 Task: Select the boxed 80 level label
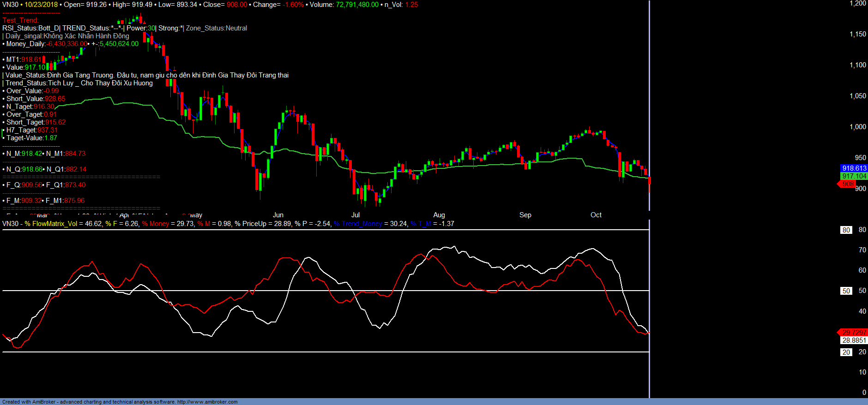[846, 230]
